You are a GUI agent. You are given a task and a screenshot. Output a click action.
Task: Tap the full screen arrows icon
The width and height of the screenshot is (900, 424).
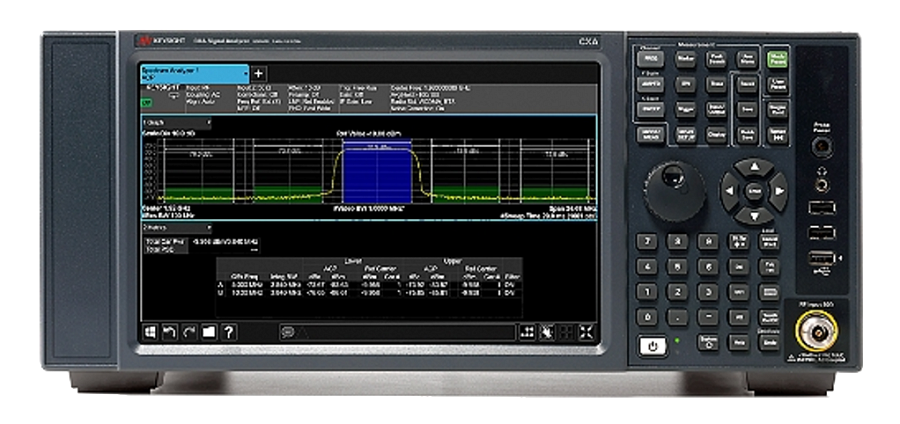point(587,332)
